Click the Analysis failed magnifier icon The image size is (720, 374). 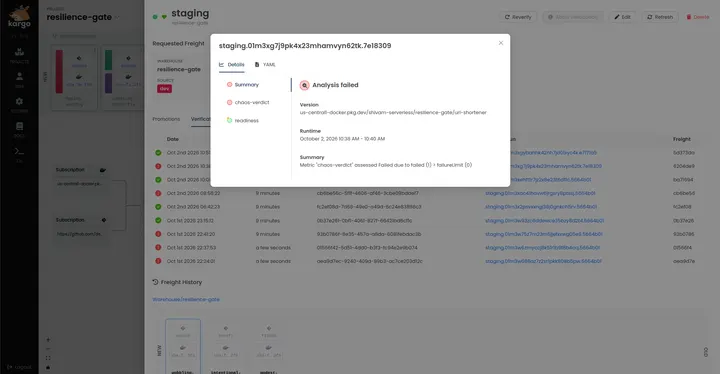(304, 85)
